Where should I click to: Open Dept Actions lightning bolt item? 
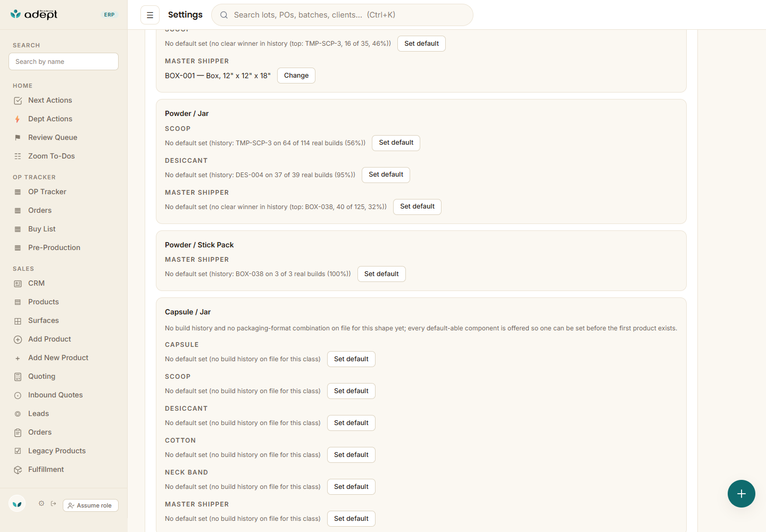click(x=63, y=119)
